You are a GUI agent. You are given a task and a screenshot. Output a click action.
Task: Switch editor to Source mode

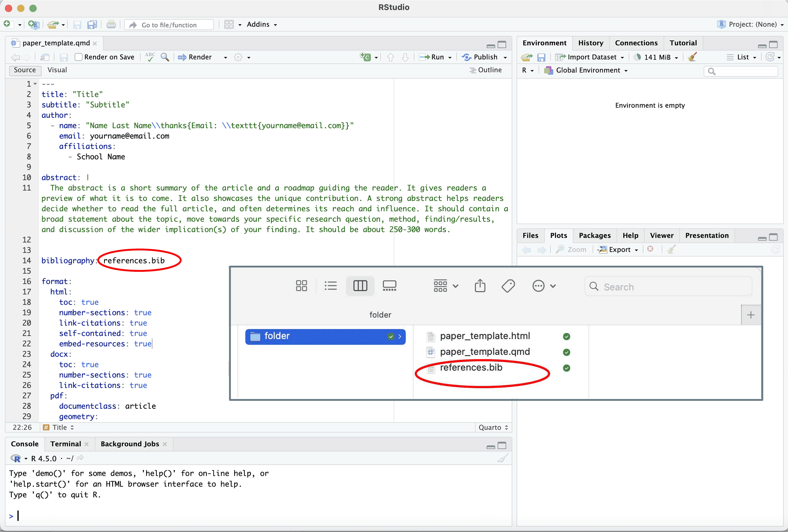[x=25, y=70]
